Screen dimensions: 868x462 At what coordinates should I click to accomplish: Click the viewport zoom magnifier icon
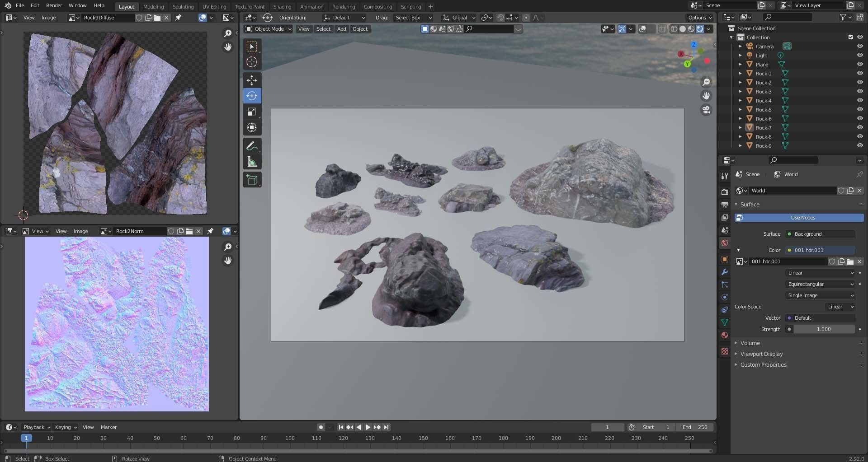point(706,82)
